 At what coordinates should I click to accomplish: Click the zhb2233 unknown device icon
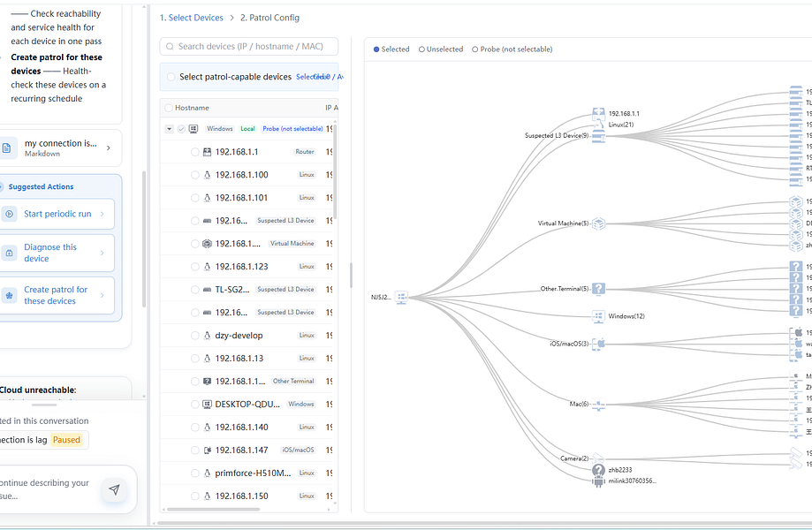(x=599, y=470)
